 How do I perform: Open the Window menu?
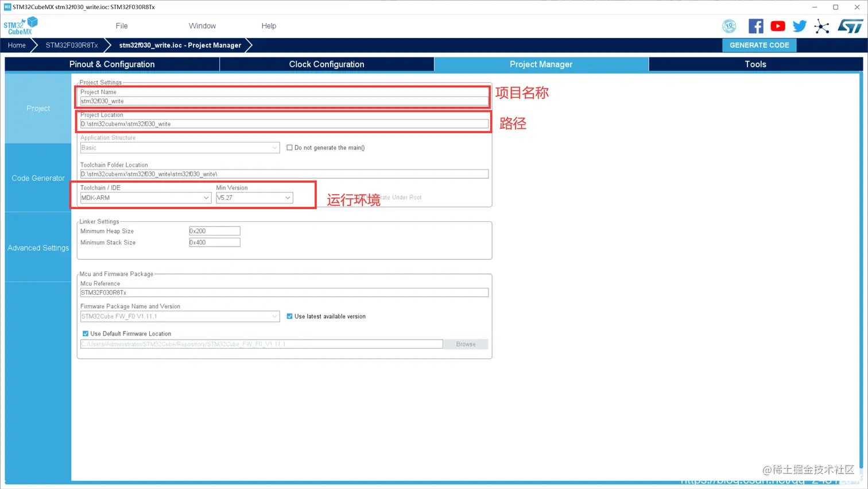coord(202,26)
